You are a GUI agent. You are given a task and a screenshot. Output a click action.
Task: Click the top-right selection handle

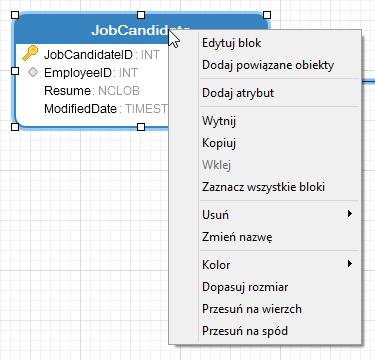coord(267,15)
